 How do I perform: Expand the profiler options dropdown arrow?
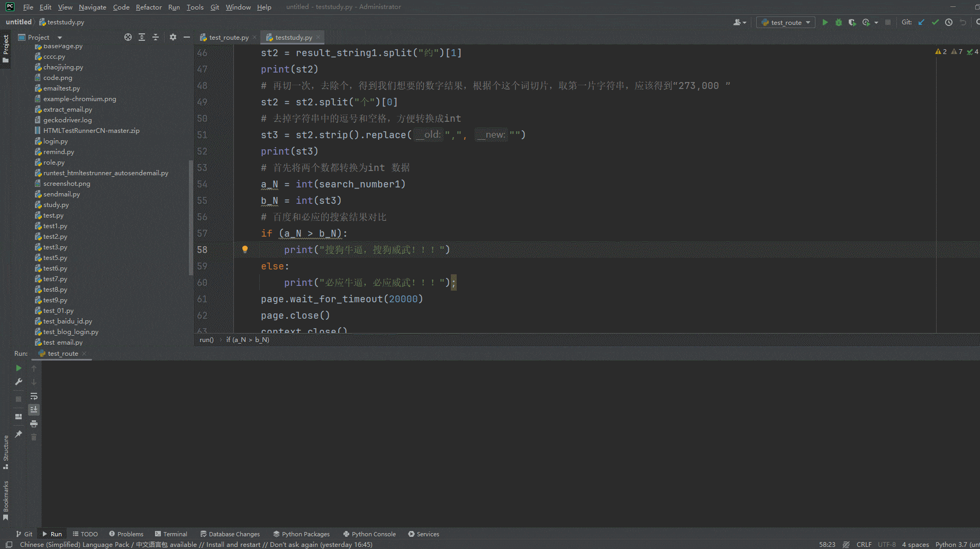[876, 22]
